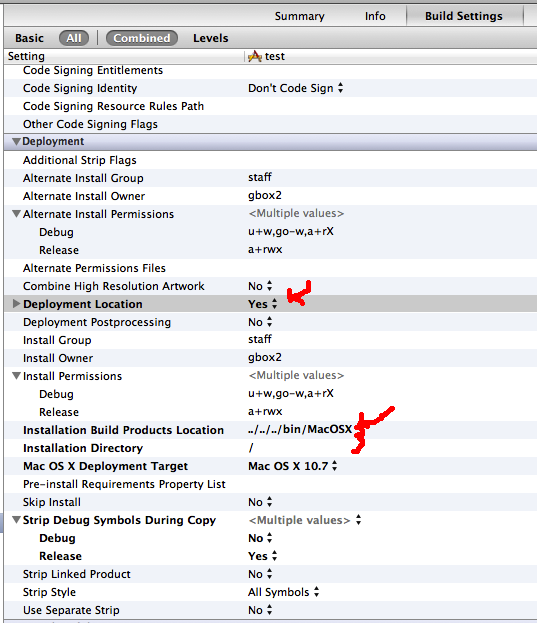
Task: Select the Install Owner setting label
Action: coord(58,358)
